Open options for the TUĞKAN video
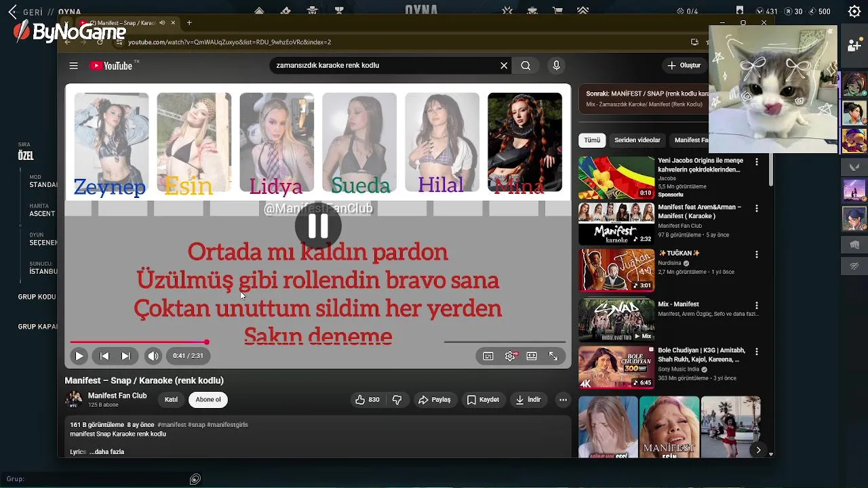868x488 pixels. [757, 254]
